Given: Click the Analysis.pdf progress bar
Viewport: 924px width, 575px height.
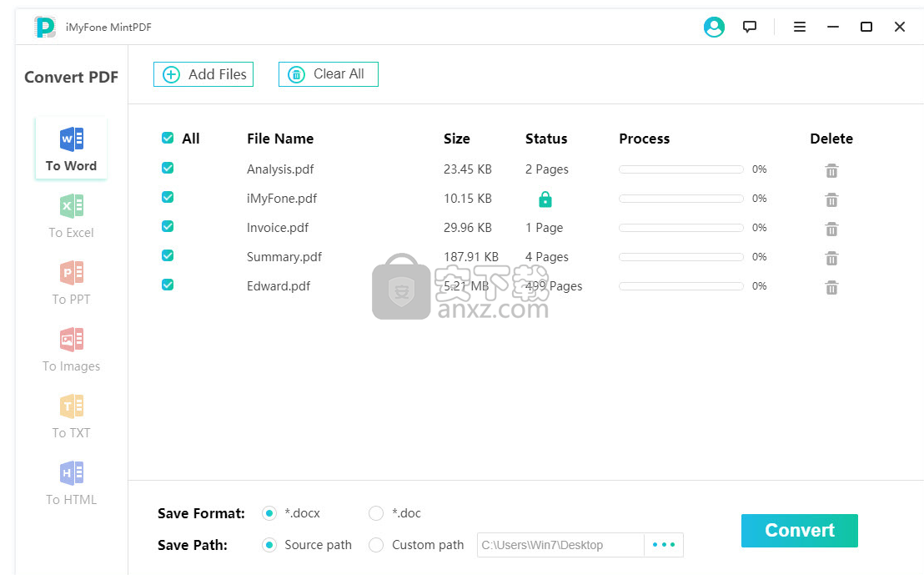Looking at the screenshot, I should coord(681,169).
